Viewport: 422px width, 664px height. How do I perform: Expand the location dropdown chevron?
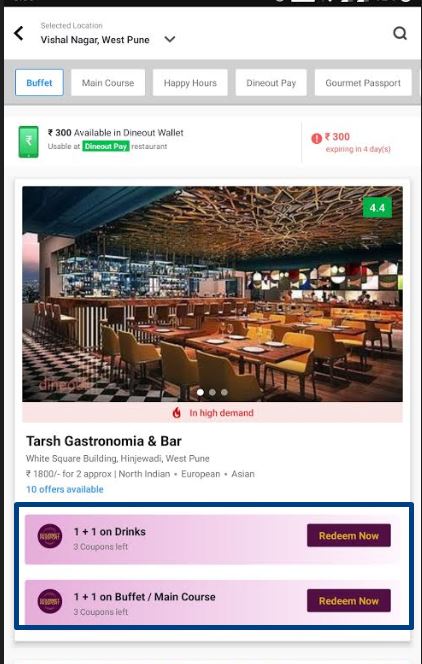(170, 39)
